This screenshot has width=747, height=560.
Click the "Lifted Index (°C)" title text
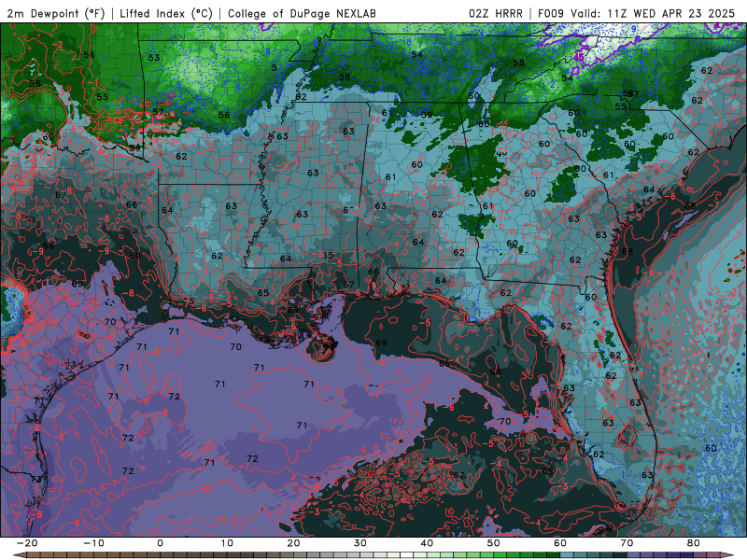(x=166, y=13)
